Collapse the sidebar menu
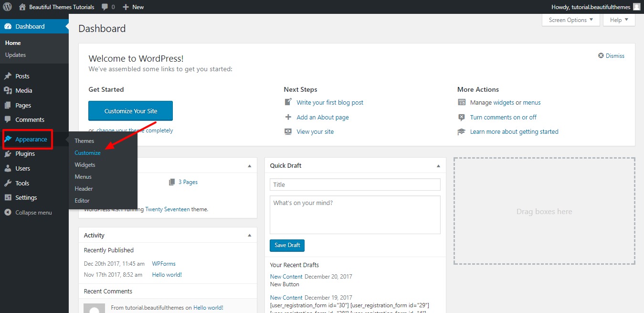This screenshot has width=644, height=313. tap(28, 213)
